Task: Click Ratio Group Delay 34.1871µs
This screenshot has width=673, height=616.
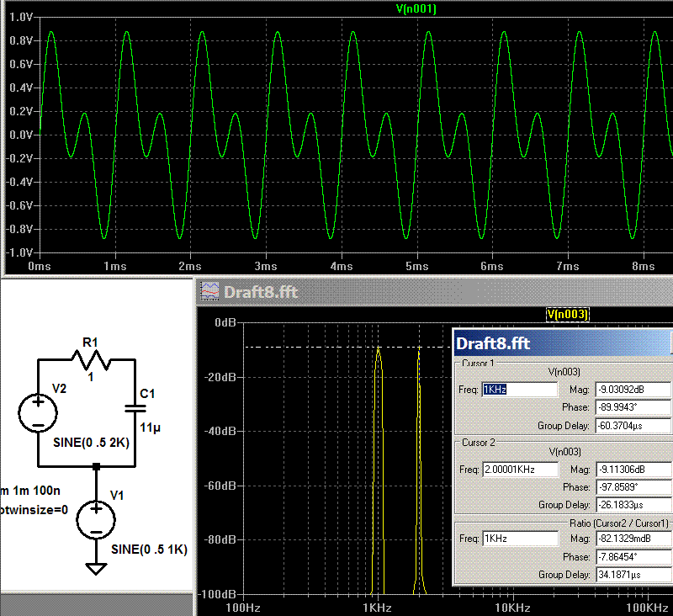Action: (633, 575)
